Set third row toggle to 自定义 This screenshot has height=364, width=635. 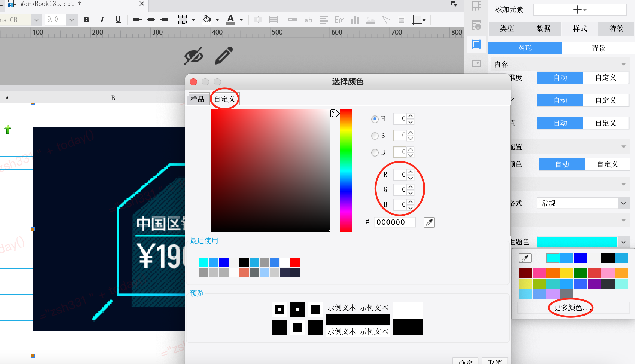click(x=606, y=123)
